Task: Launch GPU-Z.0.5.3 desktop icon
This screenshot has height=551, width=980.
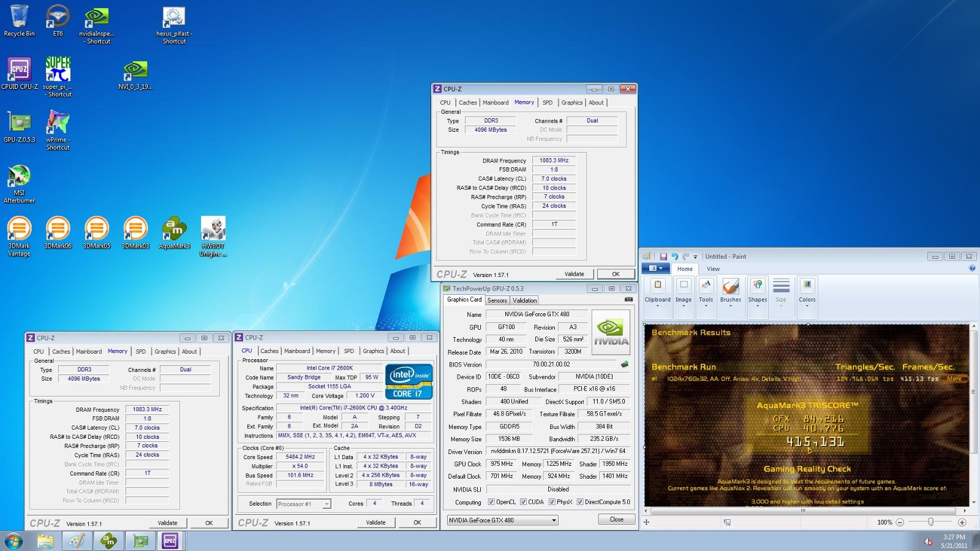Action: click(19, 127)
